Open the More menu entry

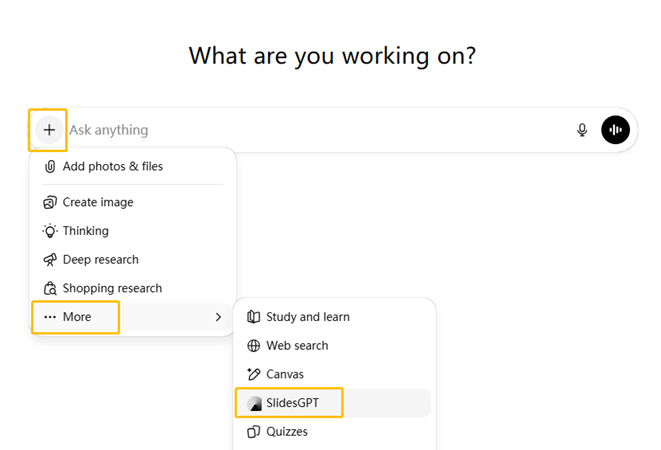click(77, 317)
